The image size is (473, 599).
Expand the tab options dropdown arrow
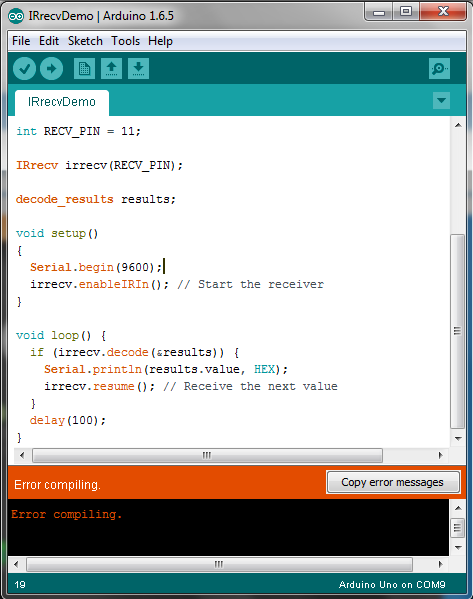pyautogui.click(x=441, y=100)
